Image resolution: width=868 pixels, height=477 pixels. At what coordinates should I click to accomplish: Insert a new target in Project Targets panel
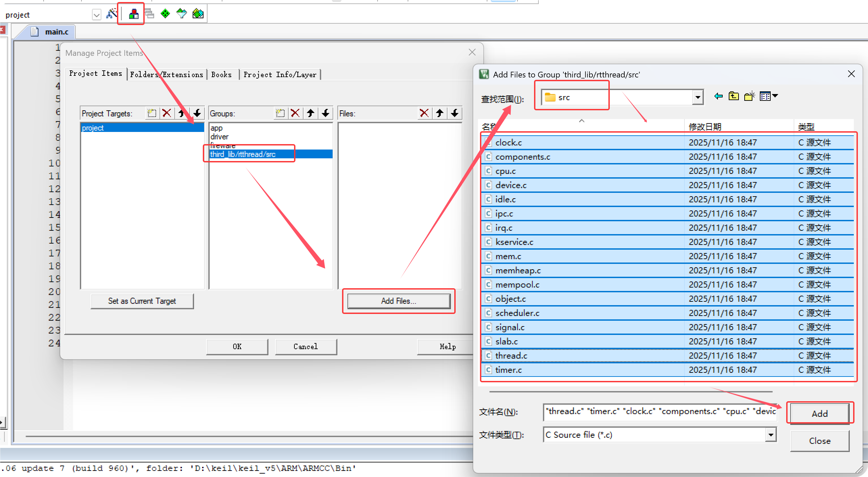[152, 113]
